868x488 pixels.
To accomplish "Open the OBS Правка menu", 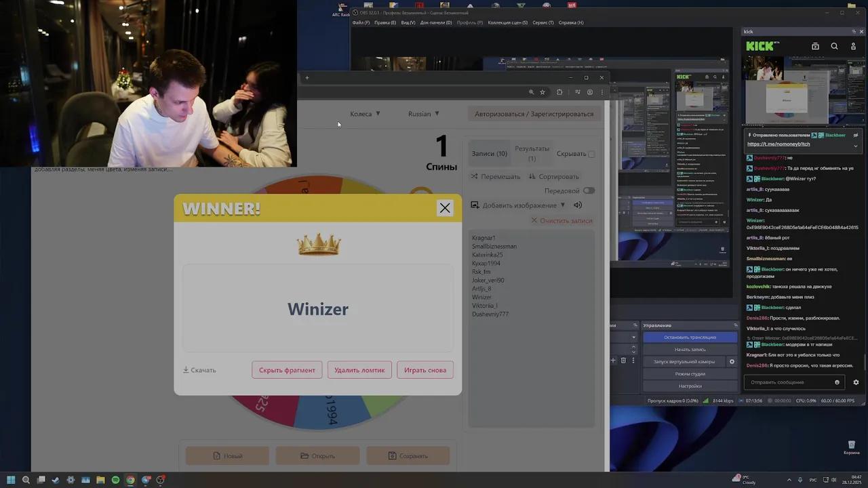I will click(385, 22).
